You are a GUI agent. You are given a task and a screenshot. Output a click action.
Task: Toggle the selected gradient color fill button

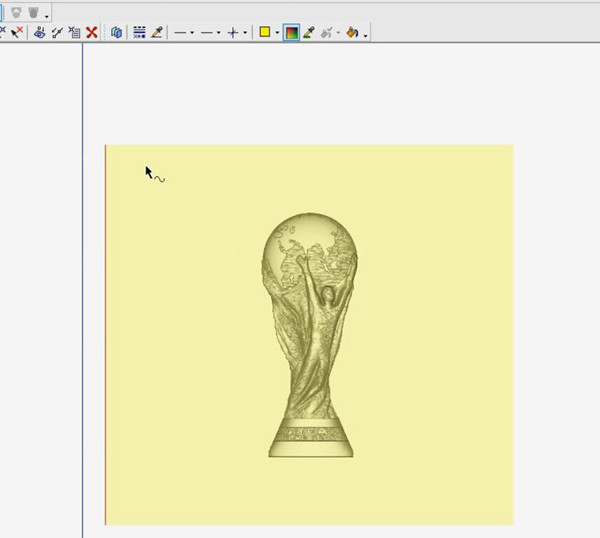(291, 32)
